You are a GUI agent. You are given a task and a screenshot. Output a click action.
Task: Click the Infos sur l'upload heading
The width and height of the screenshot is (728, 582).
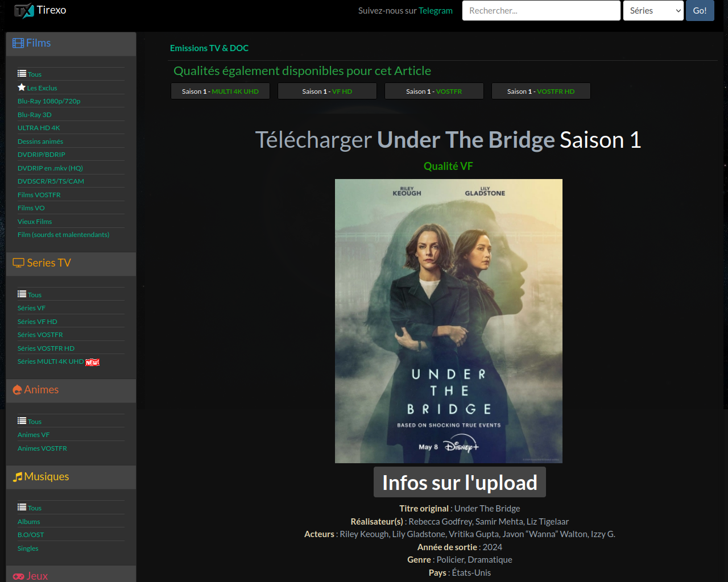tap(460, 483)
